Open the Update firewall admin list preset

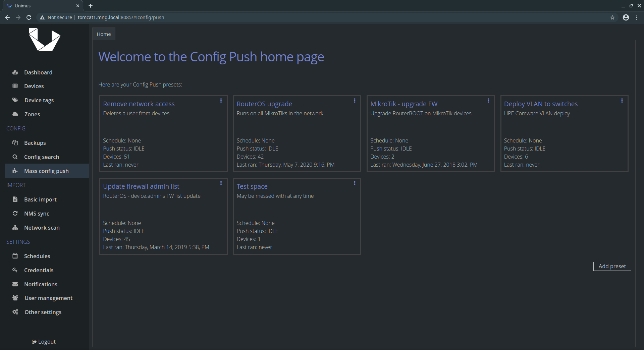point(141,186)
